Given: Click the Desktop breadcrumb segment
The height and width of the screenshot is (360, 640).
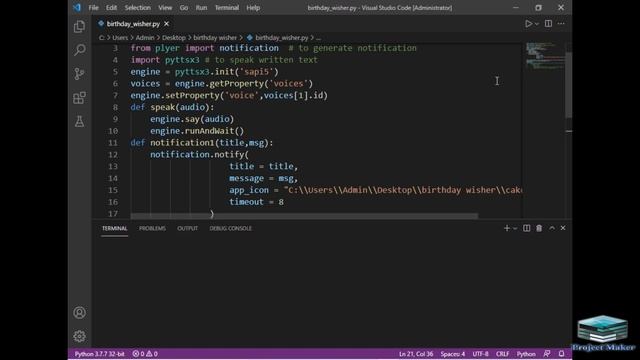Looking at the screenshot, I should [174, 38].
